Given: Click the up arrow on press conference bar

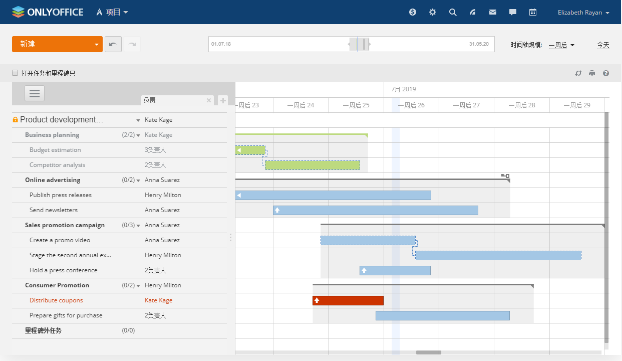Looking at the screenshot, I should 364,271.
